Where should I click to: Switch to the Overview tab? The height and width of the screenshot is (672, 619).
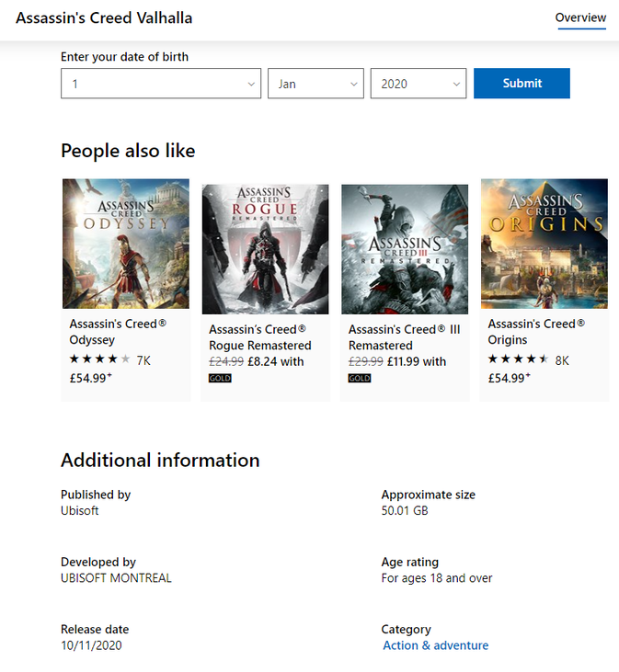(580, 17)
